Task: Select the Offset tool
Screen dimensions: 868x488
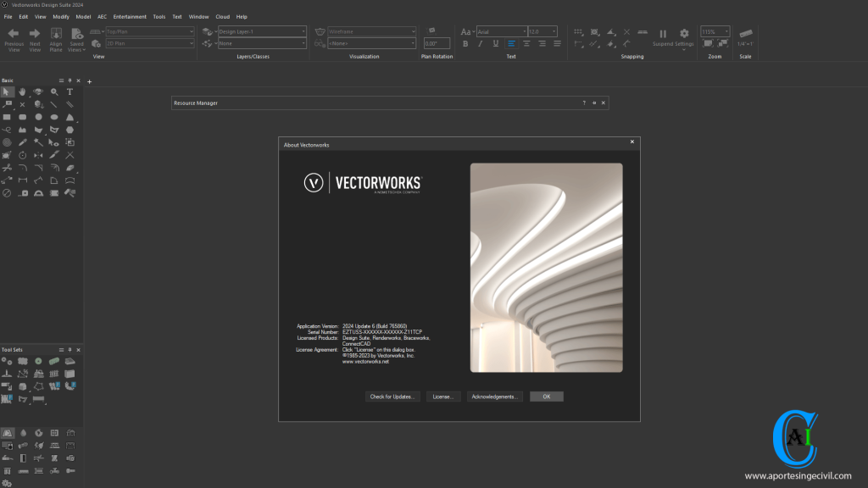Action: point(54,168)
